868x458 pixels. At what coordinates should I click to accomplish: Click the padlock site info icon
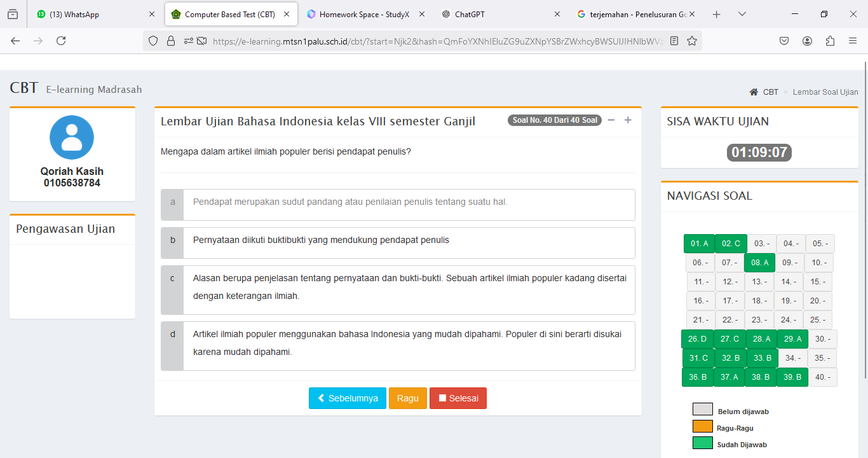(x=170, y=41)
